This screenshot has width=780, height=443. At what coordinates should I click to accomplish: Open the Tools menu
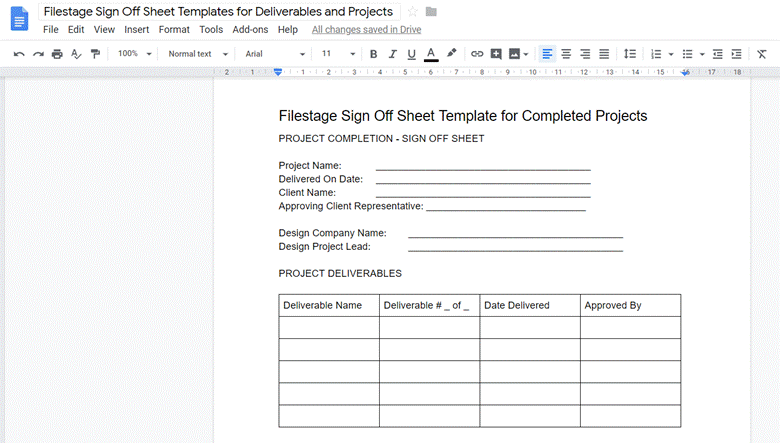click(x=211, y=29)
